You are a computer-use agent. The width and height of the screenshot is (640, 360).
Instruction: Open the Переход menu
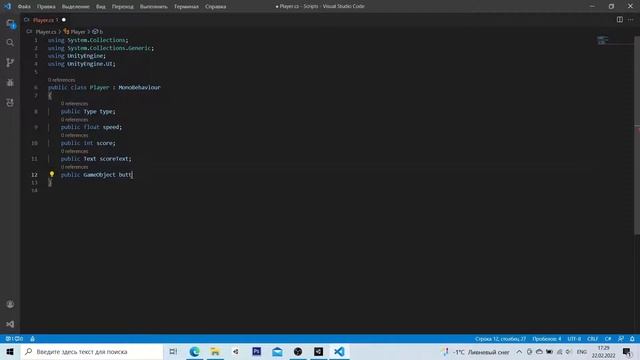pyautogui.click(x=122, y=7)
